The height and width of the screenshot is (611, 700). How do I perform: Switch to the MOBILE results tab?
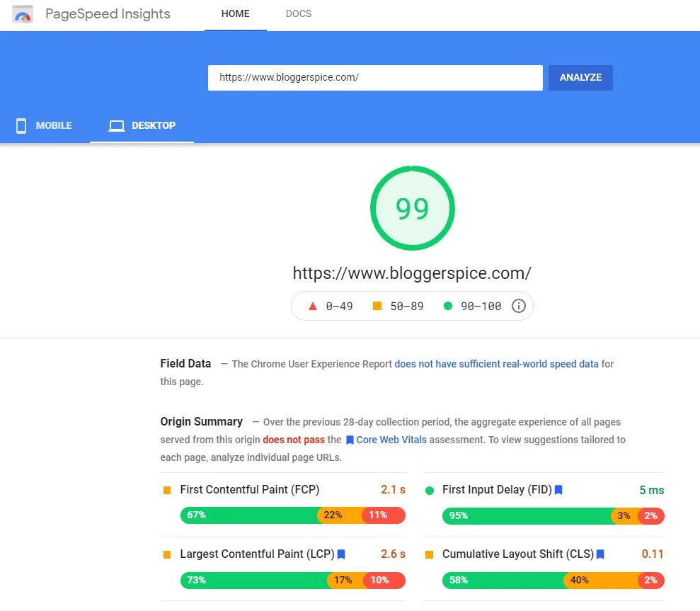pos(45,126)
